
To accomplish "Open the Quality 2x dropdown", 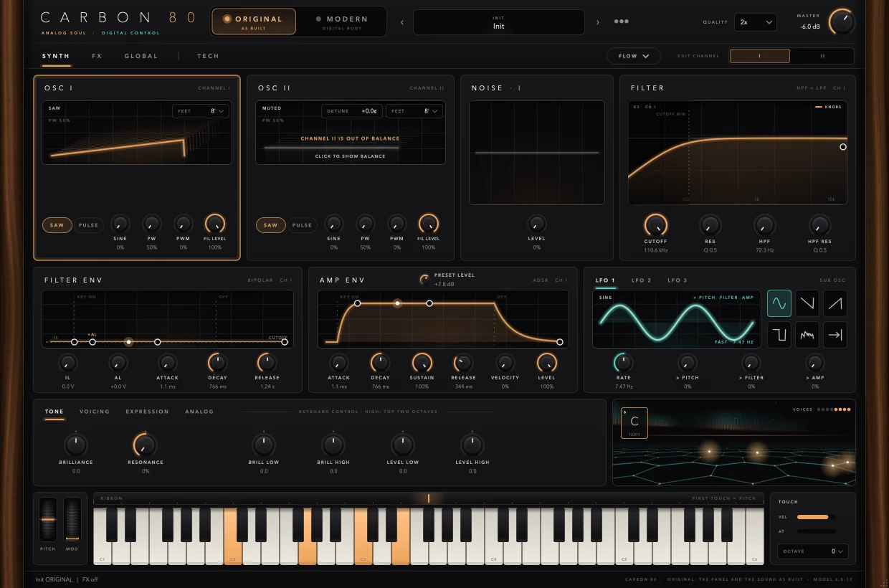I will [756, 22].
